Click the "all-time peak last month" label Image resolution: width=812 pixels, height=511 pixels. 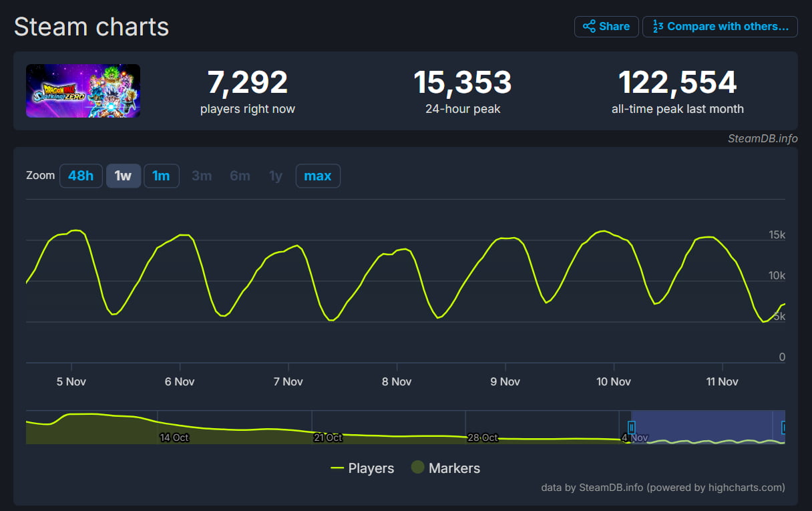tap(678, 108)
